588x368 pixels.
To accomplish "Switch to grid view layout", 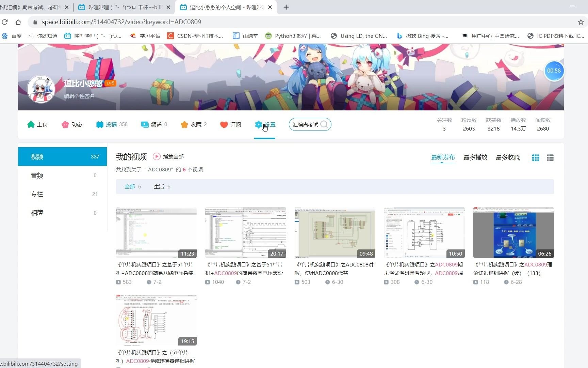I will tap(536, 158).
